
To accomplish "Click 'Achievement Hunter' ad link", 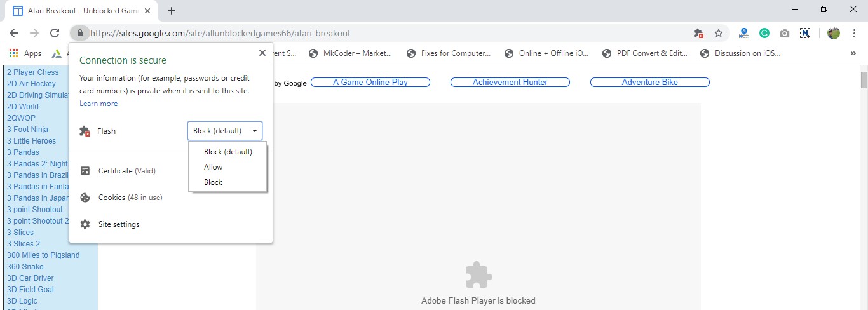I will pos(510,83).
